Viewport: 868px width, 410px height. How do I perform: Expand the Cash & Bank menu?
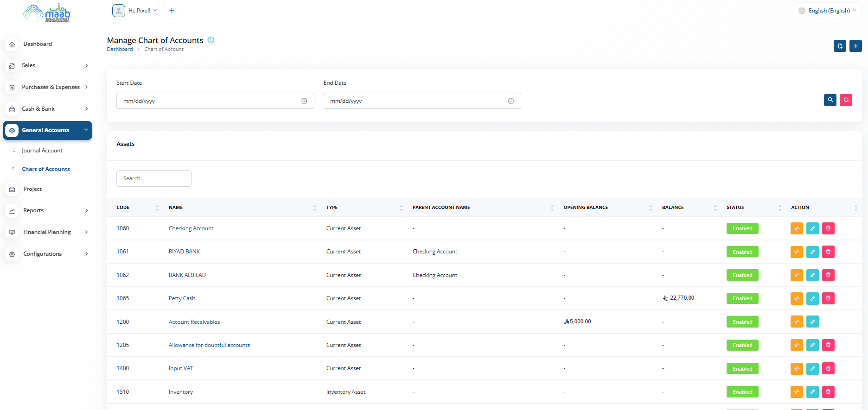[x=48, y=109]
